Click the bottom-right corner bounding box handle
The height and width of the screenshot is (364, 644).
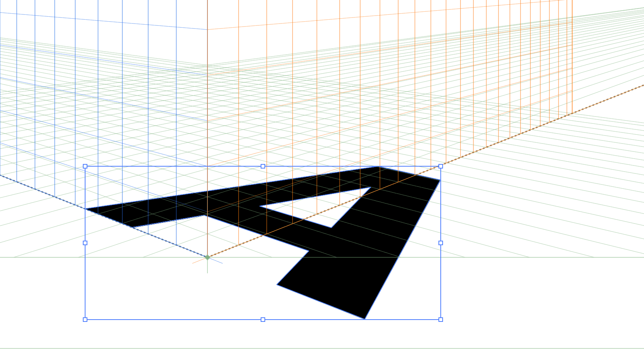[441, 320]
